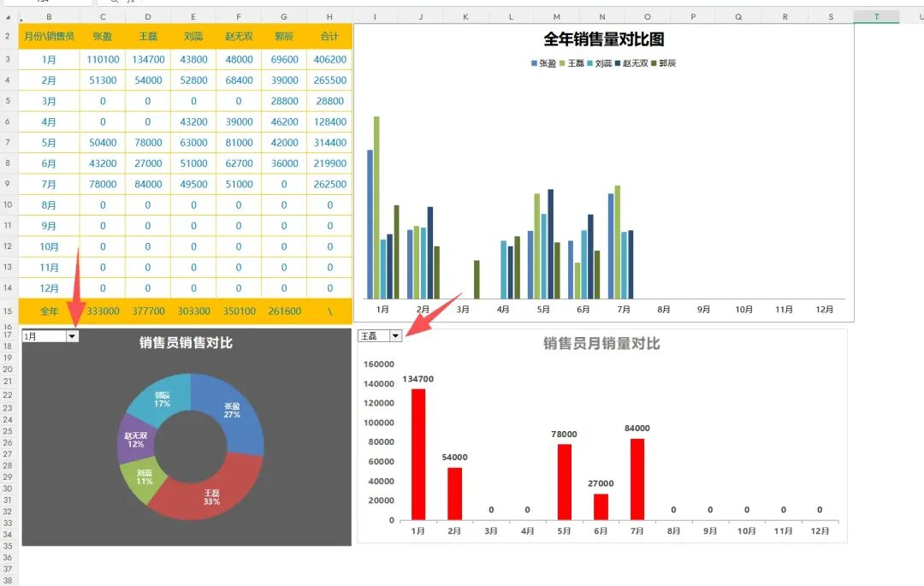Screen dimensions: 924x586
Task: Select the 合计 header cell in the table
Action: (329, 36)
